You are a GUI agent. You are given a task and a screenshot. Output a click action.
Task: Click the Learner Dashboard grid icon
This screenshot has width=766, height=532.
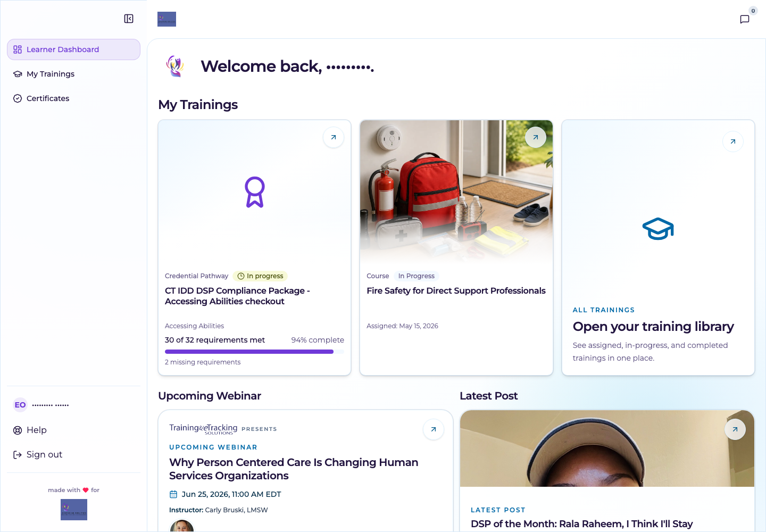click(x=18, y=49)
